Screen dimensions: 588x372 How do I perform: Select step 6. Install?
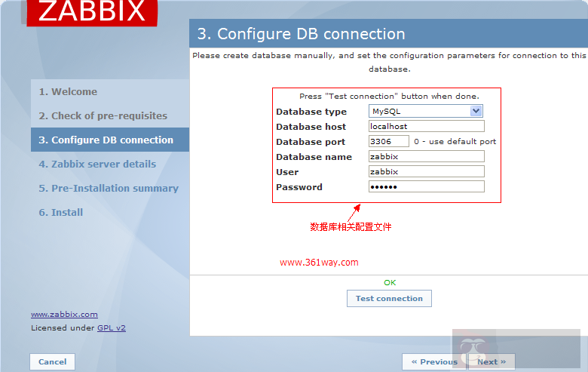tap(61, 213)
